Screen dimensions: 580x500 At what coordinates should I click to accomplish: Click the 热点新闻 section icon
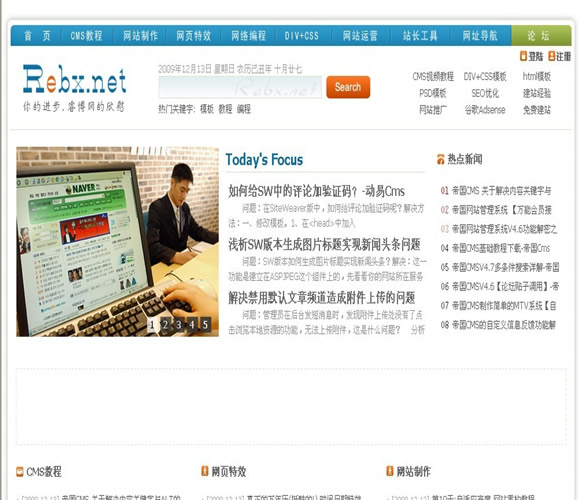(441, 159)
